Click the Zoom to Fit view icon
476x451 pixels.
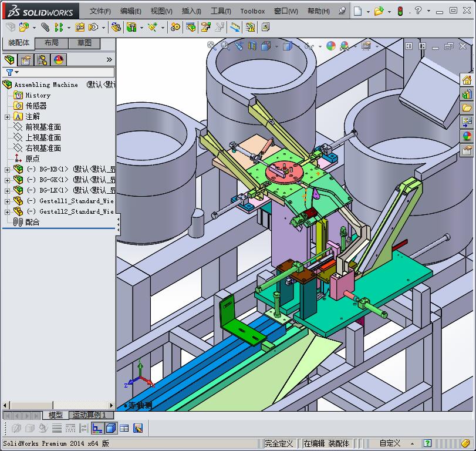(213, 46)
